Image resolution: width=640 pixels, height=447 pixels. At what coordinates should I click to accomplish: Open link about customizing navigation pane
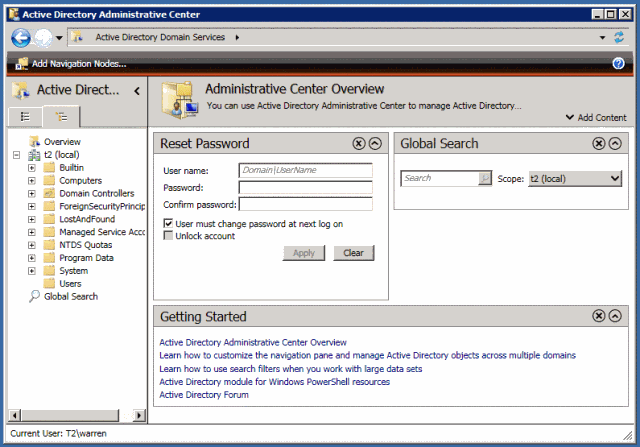(367, 355)
